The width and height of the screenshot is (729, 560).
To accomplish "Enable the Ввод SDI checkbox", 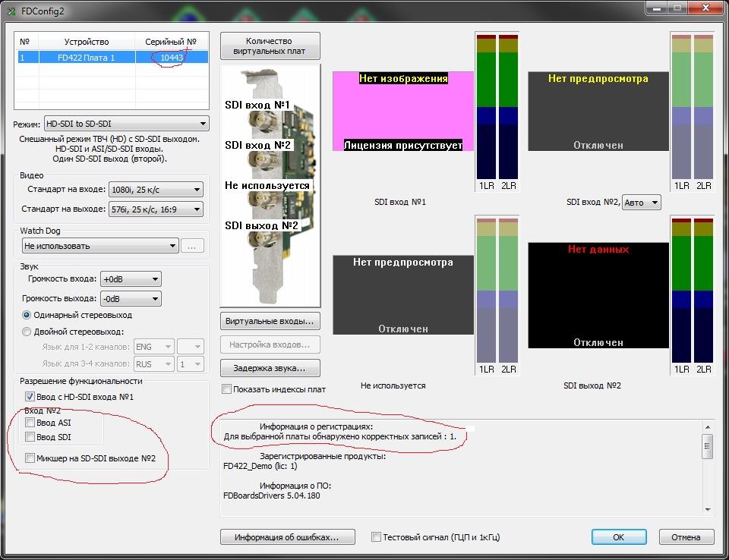I will click(30, 437).
